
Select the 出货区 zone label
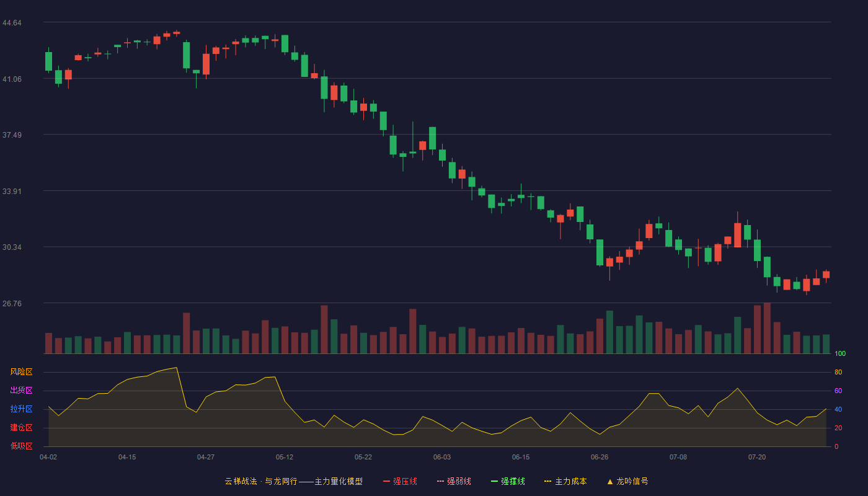click(x=21, y=391)
